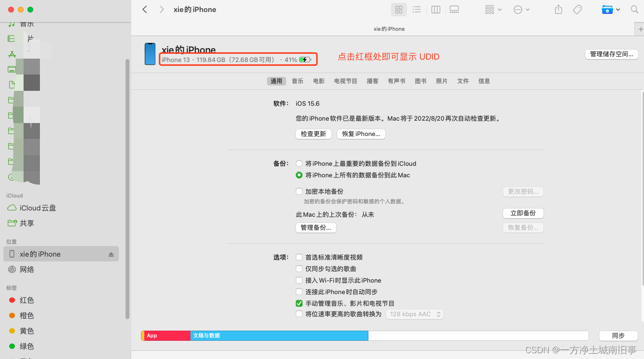
Task: Enable 加密本地备份 checkbox
Action: pyautogui.click(x=299, y=191)
